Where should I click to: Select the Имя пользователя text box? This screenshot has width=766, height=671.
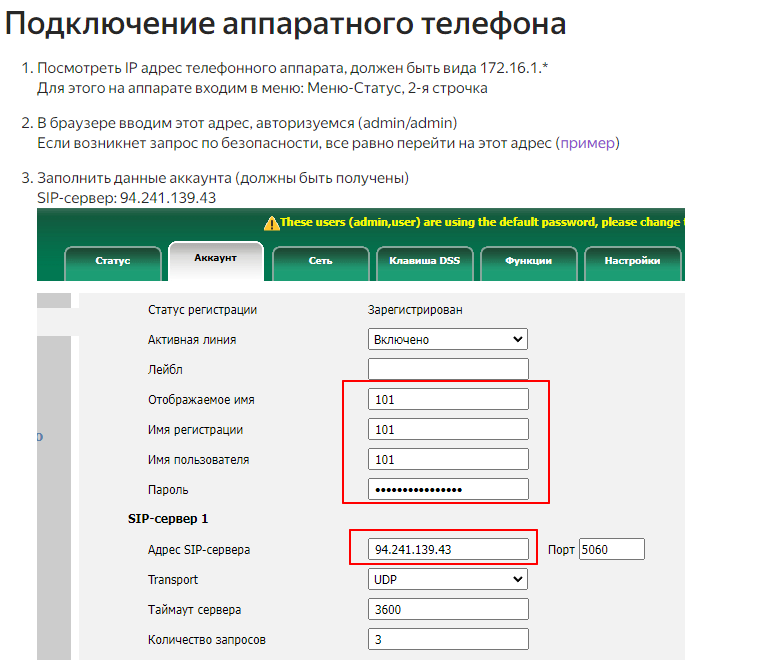tap(448, 460)
